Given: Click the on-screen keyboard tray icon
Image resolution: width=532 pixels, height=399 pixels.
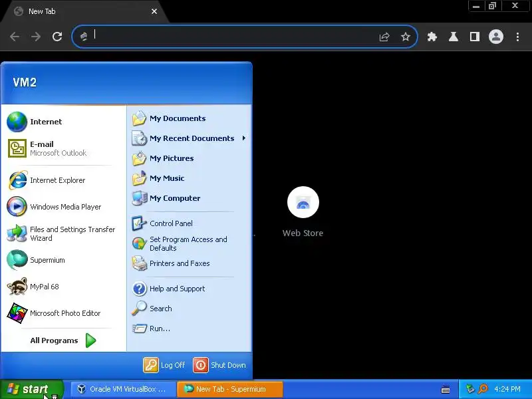Looking at the screenshot, I should point(446,390).
